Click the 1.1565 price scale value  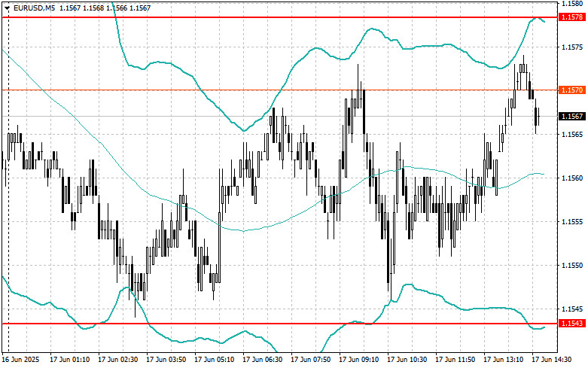tap(572, 134)
